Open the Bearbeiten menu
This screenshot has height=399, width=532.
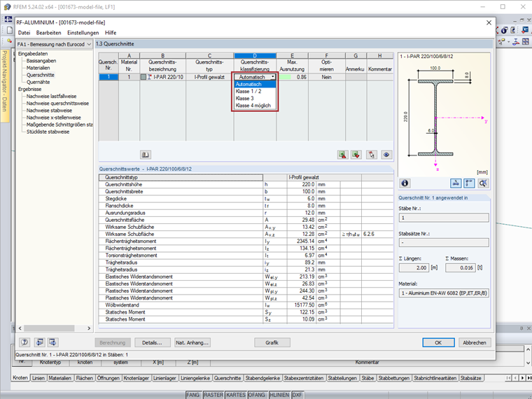point(48,33)
